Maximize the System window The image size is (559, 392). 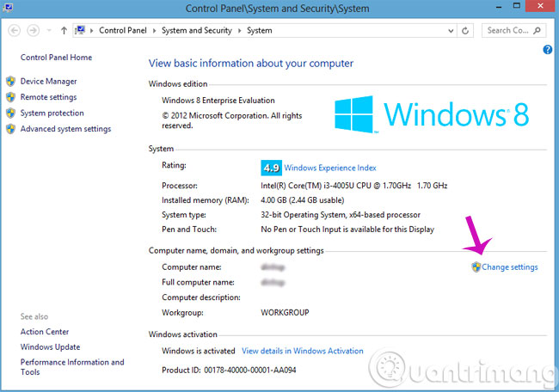517,6
